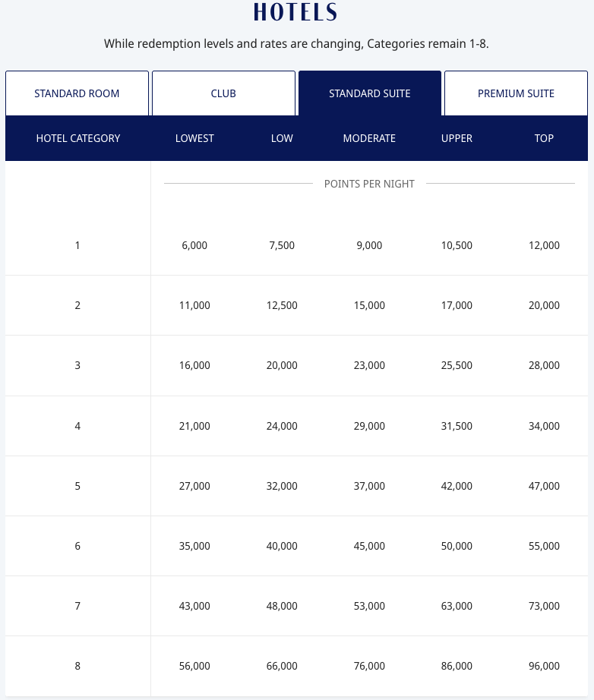
Task: Click the Moderate column header
Action: pyautogui.click(x=369, y=138)
